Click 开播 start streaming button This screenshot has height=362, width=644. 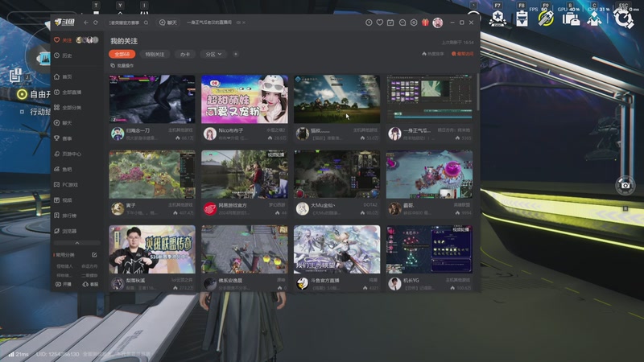tap(64, 284)
